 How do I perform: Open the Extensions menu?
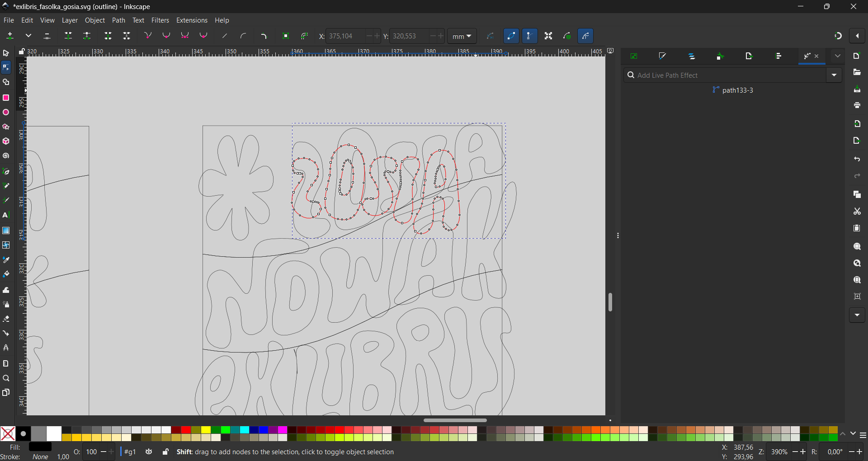(192, 20)
